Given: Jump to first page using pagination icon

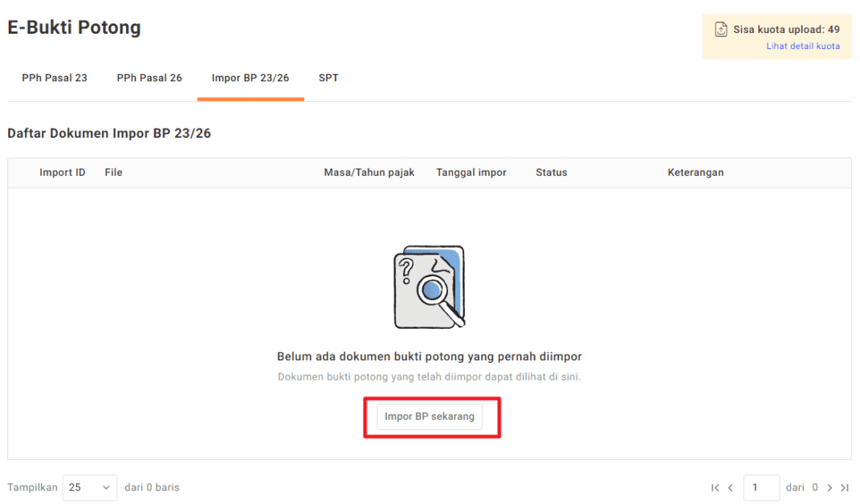Looking at the screenshot, I should (x=715, y=487).
